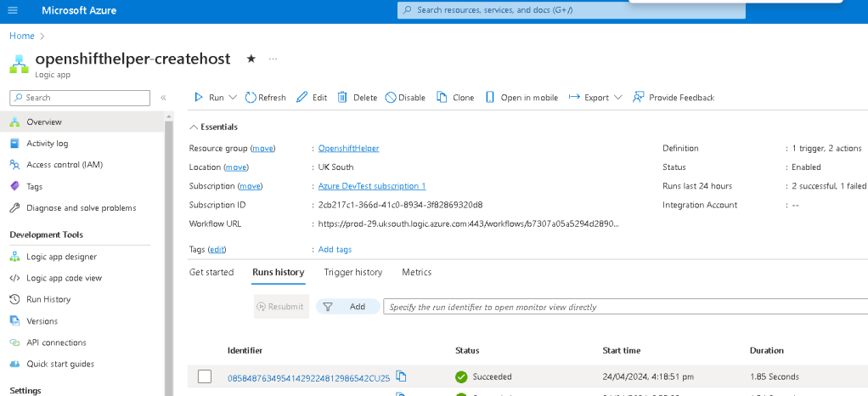This screenshot has height=396, width=868.
Task: Open Overview in the sidebar
Action: (82, 122)
